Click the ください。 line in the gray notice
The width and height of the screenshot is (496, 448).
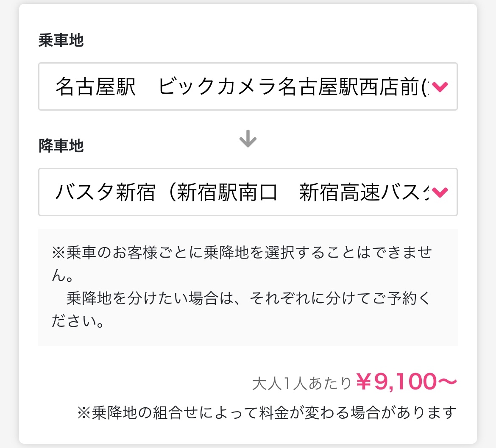pos(78,321)
